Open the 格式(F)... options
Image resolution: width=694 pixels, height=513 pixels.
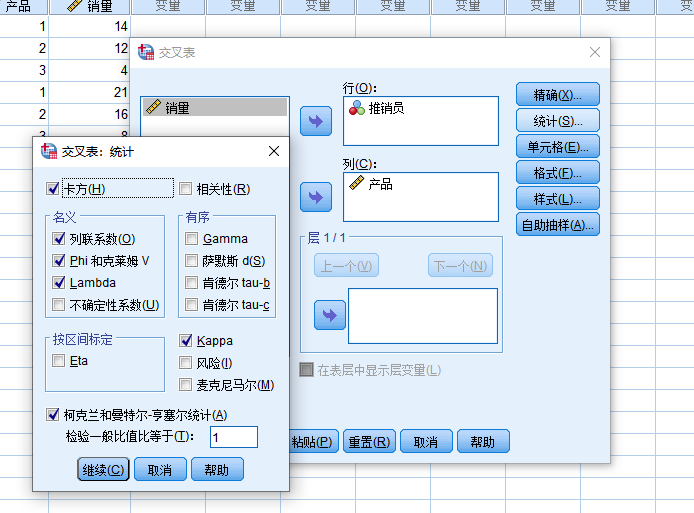(x=558, y=173)
